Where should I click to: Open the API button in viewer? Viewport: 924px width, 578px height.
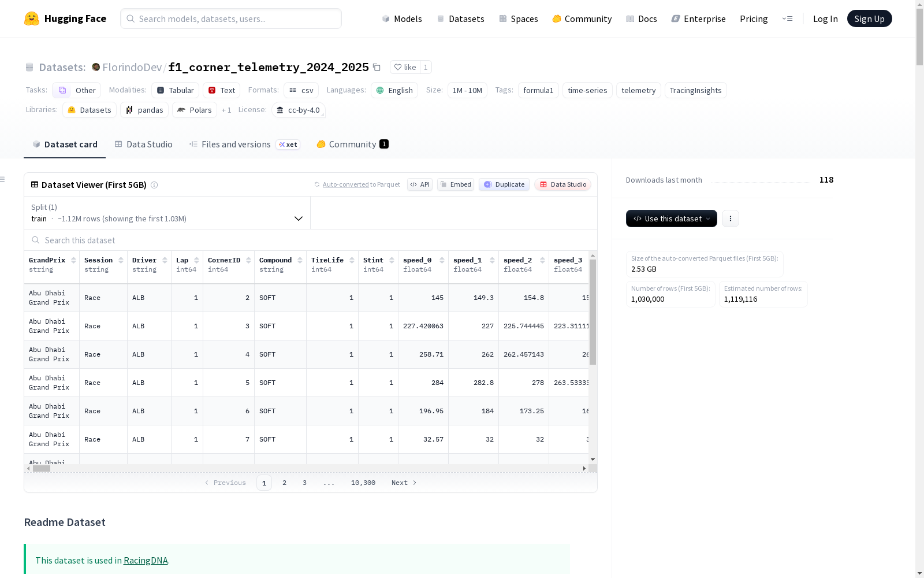(x=420, y=184)
